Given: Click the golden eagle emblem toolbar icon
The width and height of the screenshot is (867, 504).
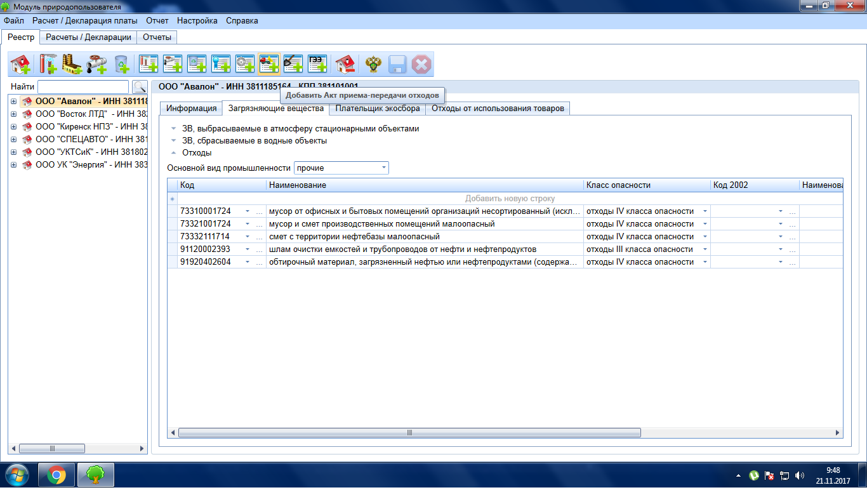Looking at the screenshot, I should [x=373, y=64].
